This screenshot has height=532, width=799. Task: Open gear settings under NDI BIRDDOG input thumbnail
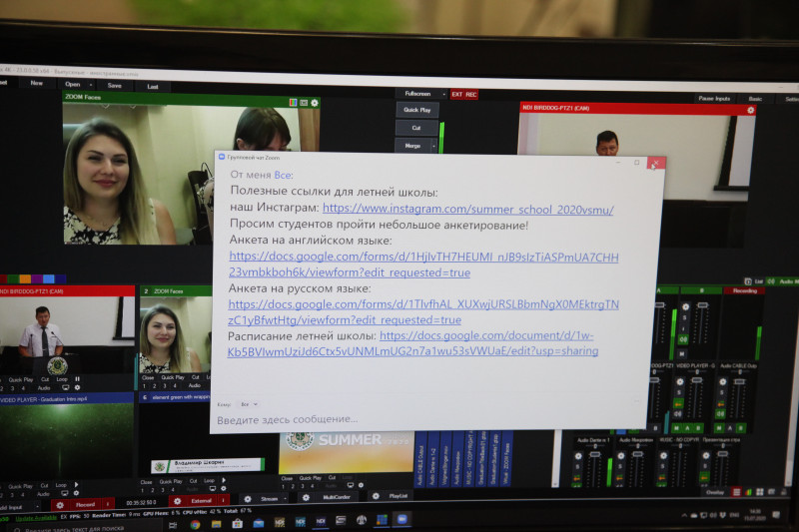(x=78, y=387)
